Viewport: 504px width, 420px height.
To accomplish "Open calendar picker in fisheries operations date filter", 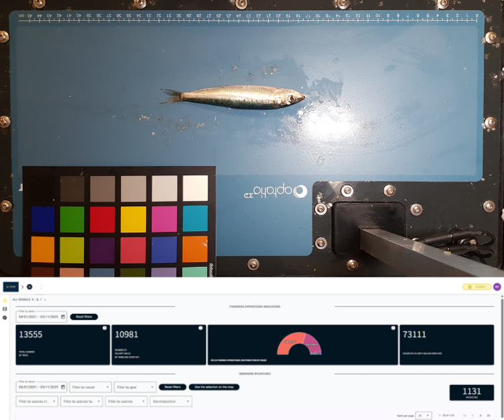I will coord(63,317).
